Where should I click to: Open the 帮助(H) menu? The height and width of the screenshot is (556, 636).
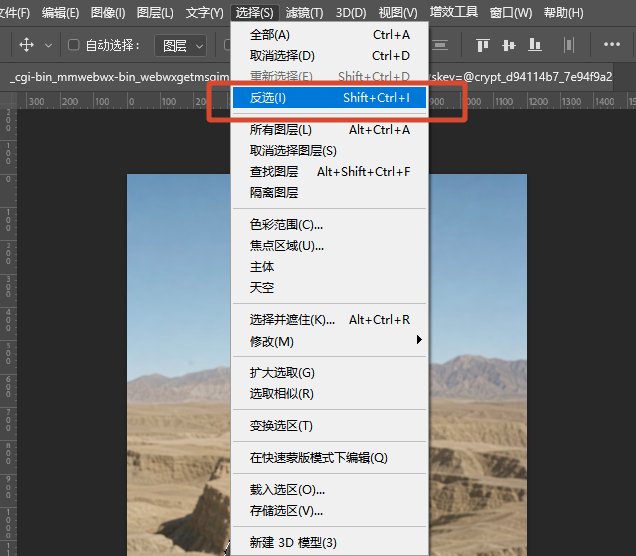point(564,13)
